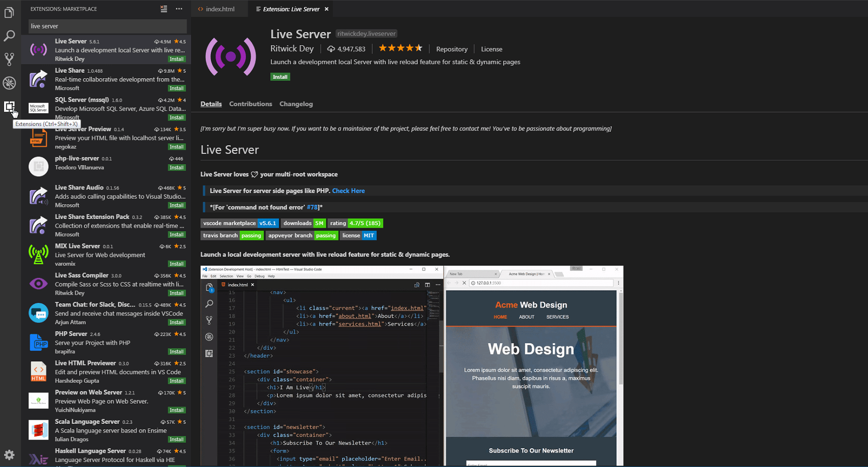Image resolution: width=868 pixels, height=467 pixels.
Task: Open the Repository link
Action: (452, 49)
